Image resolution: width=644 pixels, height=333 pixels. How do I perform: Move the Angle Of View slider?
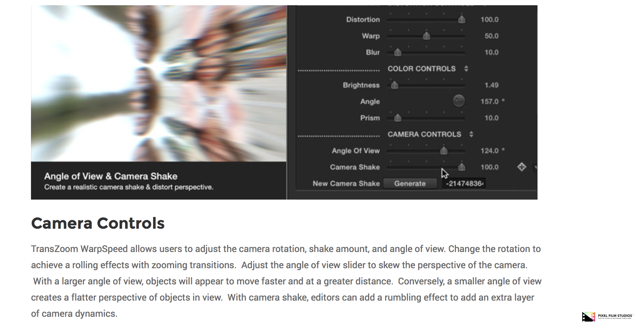coord(444,151)
